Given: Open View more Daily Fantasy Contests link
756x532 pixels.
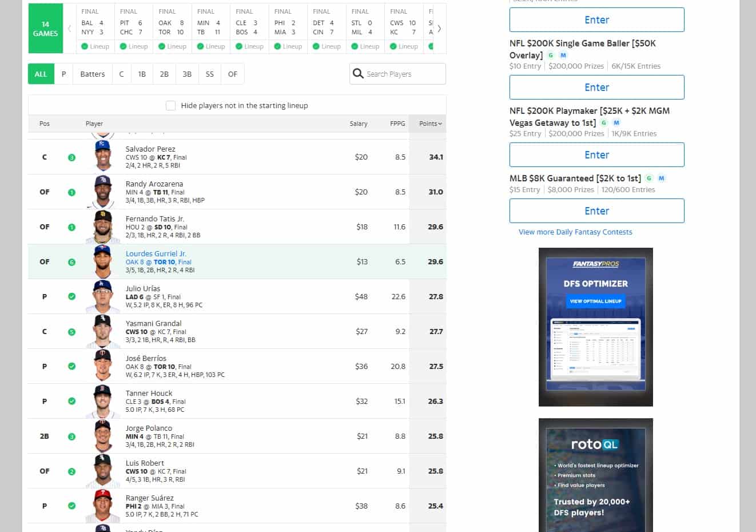Looking at the screenshot, I should click(575, 232).
